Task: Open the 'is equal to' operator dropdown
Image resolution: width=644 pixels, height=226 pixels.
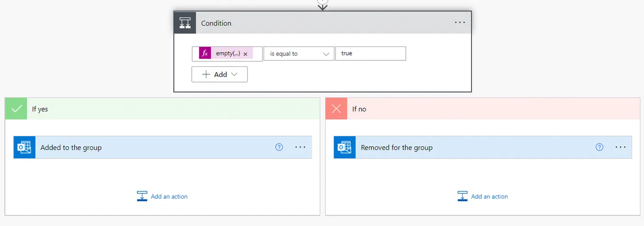Action: (x=299, y=53)
